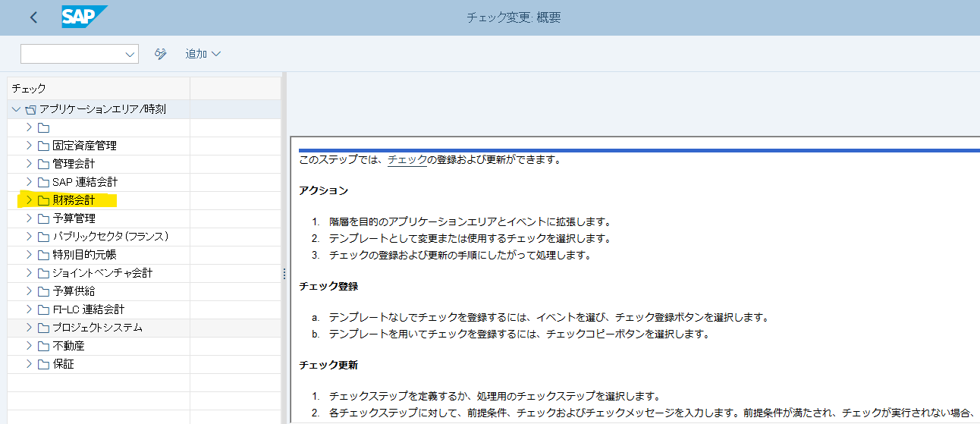Click the 財務会計 folder icon
The width and height of the screenshot is (980, 424).
[x=43, y=200]
